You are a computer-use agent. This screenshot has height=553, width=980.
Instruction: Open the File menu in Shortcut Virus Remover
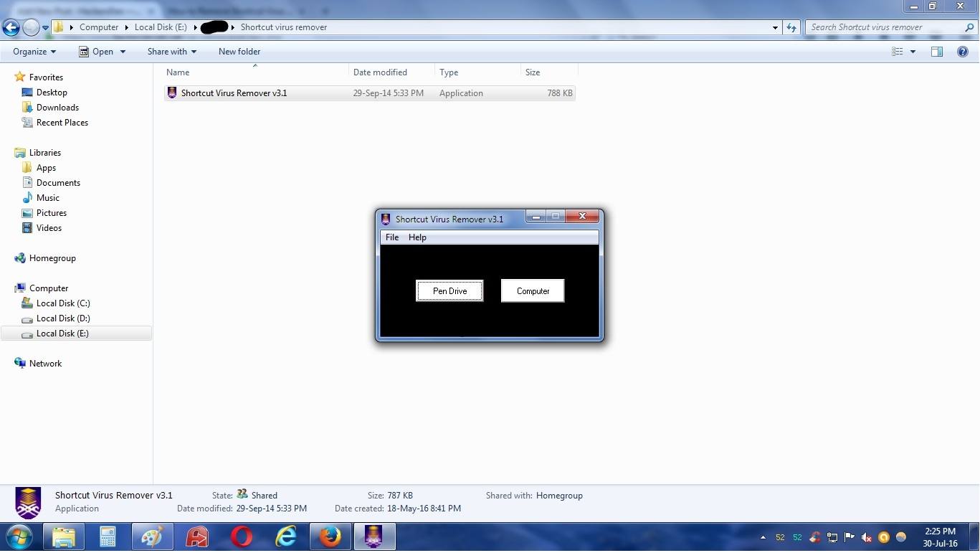coord(391,237)
